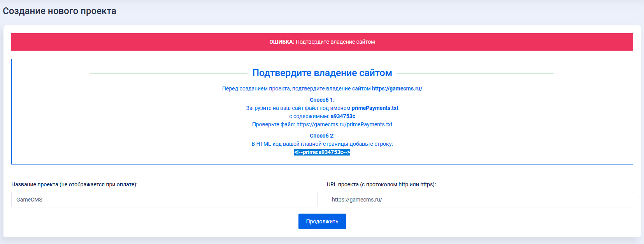Click the red error banner 'ОШИБКА: Подтвердите владение сайтом'
The image size is (644, 244).
(322, 42)
